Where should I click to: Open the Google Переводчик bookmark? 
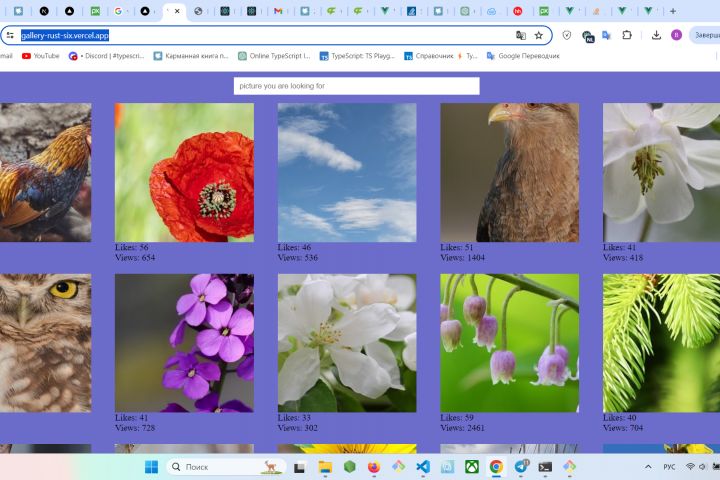[523, 56]
